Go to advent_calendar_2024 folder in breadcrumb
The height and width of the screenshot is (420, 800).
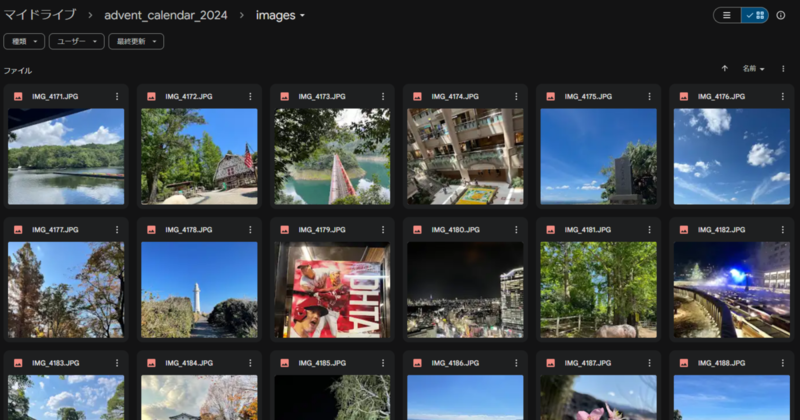[x=166, y=15]
